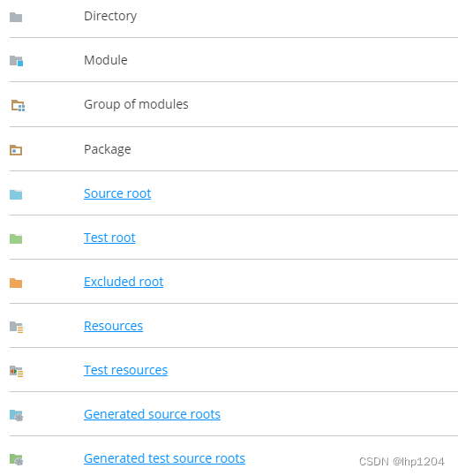Viewport: 458px width, 476px height.
Task: Click the Module folder icon
Action: tap(17, 61)
